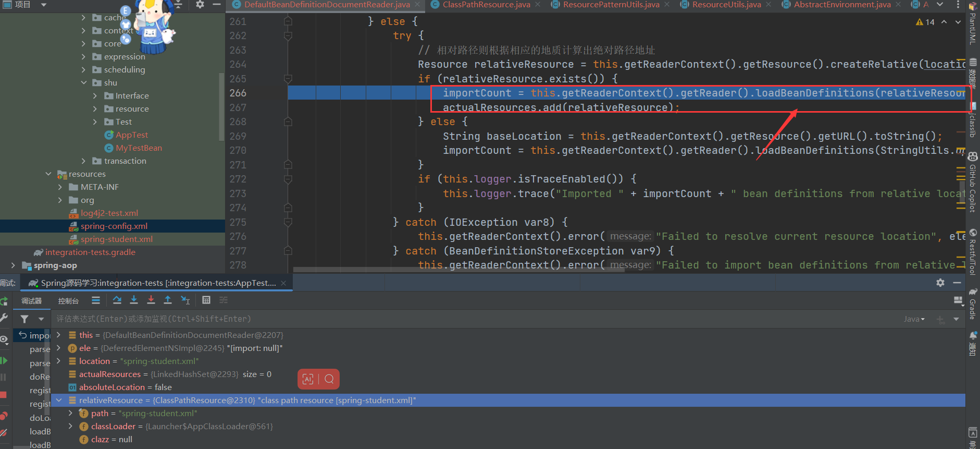Open jclasslib side panel
Viewport: 980px width, 449px height.
(x=973, y=120)
